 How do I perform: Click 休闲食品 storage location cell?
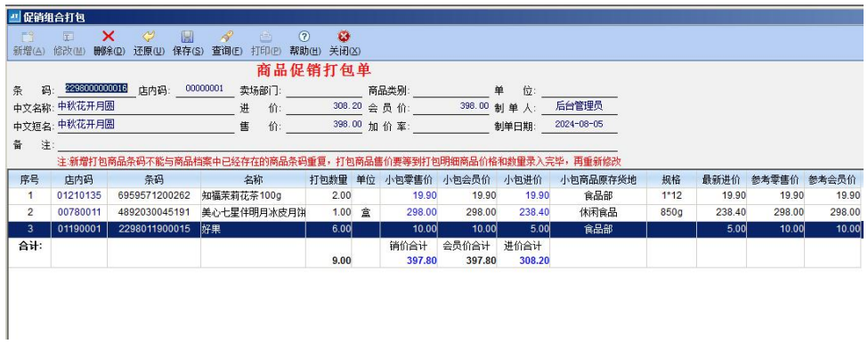point(598,212)
